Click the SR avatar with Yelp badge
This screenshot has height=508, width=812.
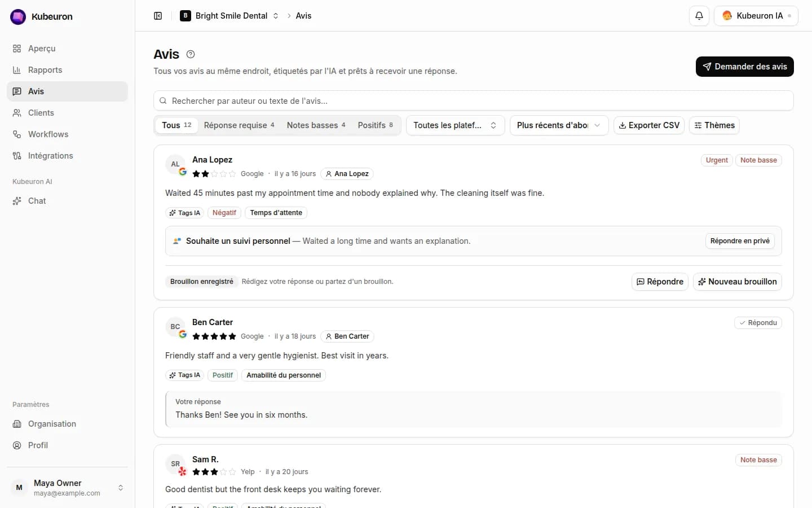pos(176,465)
